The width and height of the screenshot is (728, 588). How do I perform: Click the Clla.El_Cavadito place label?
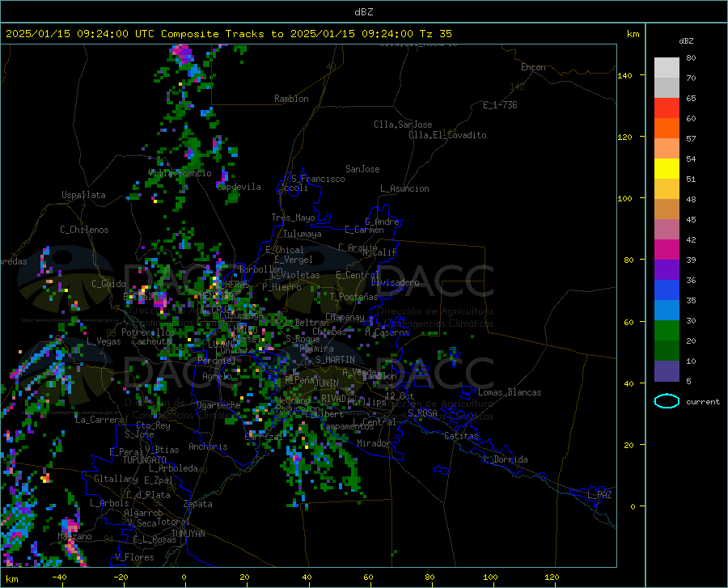[x=447, y=135]
